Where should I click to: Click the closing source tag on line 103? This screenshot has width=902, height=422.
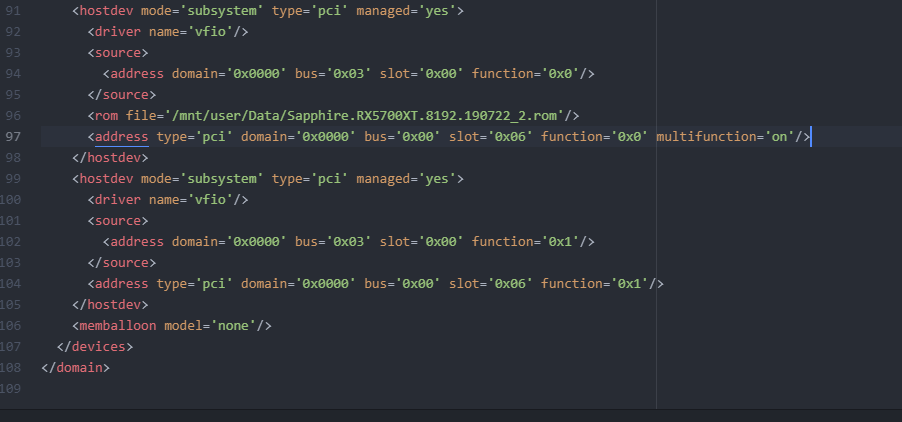[x=121, y=263]
